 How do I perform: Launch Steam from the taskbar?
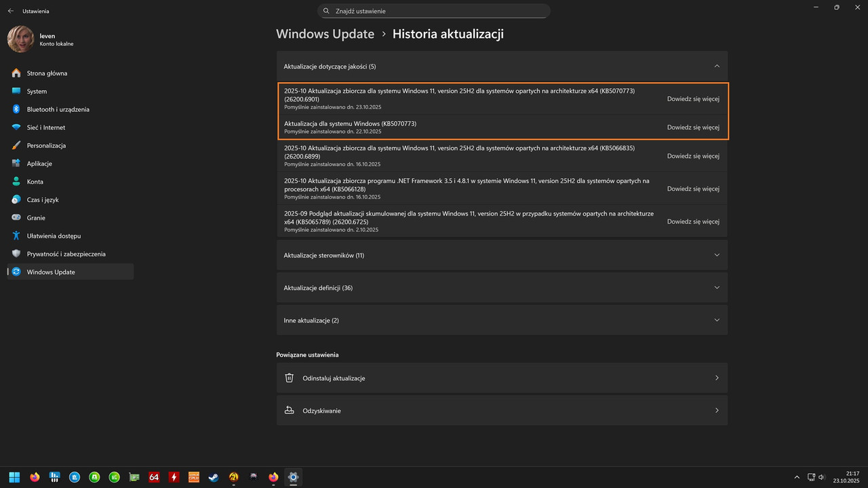pyautogui.click(x=214, y=477)
